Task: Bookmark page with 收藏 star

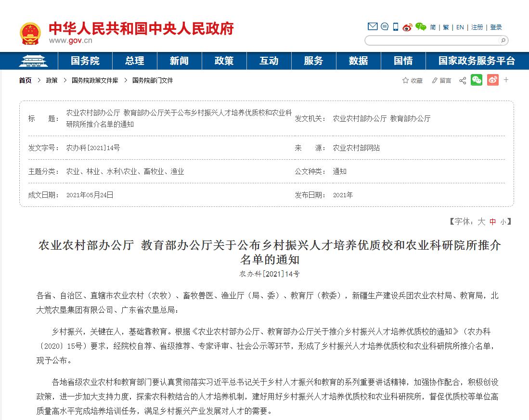Action: coord(412,81)
